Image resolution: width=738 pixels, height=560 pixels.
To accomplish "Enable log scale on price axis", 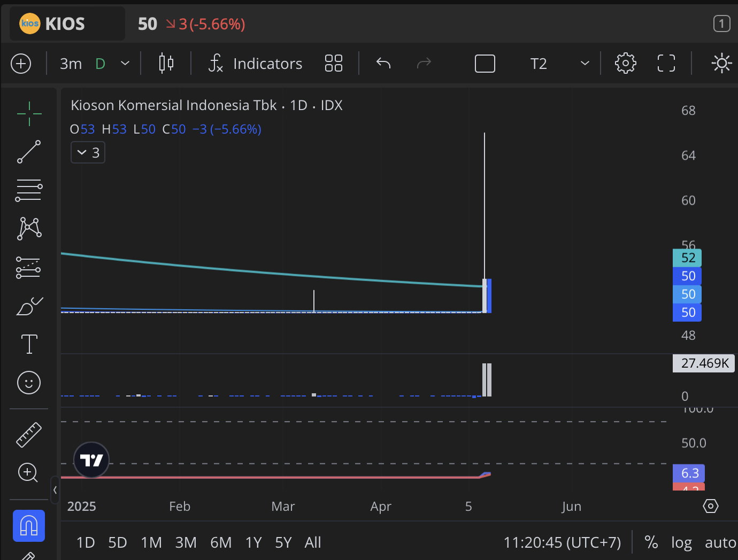I will (x=681, y=542).
